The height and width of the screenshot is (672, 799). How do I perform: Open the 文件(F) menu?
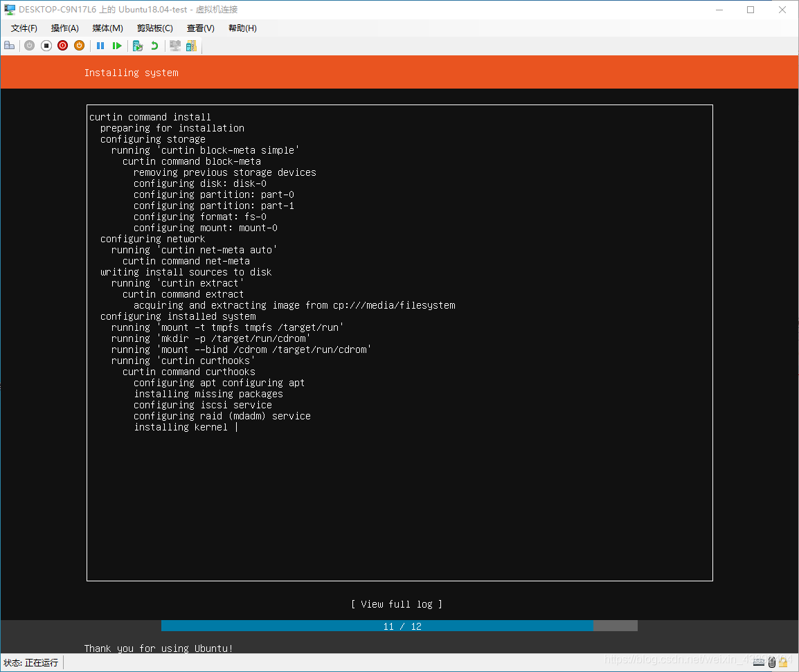(x=24, y=28)
